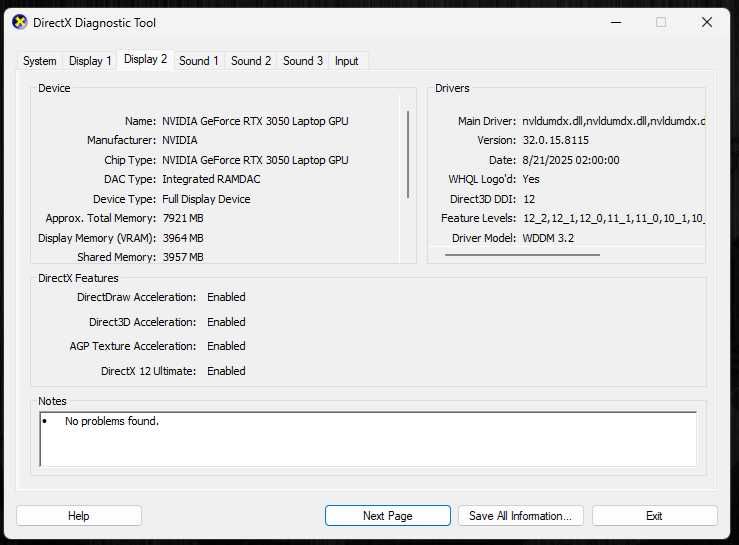Open the Display 1 tab

coord(90,61)
